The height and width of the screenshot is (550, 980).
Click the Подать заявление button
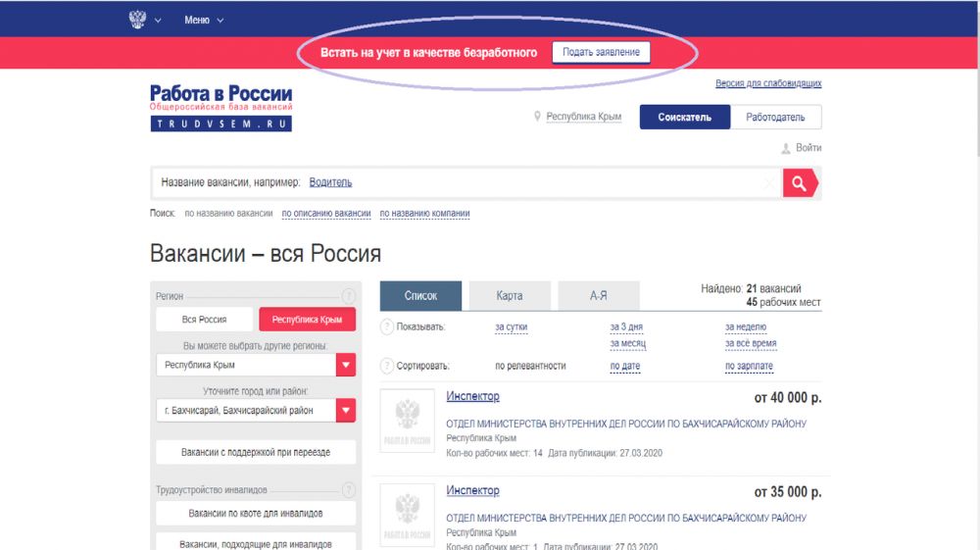[x=601, y=53]
